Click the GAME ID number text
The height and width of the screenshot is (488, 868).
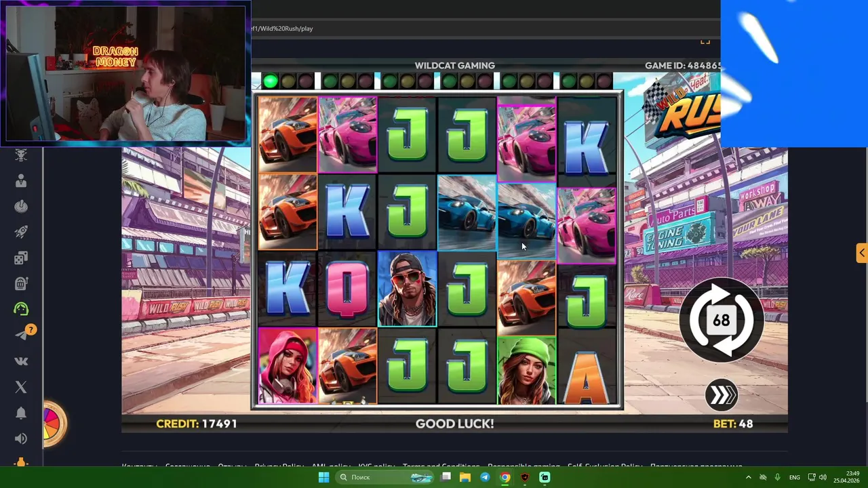(x=682, y=66)
